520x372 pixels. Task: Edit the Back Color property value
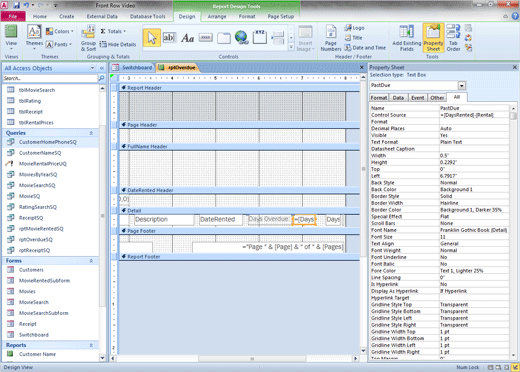pyautogui.click(x=474, y=189)
